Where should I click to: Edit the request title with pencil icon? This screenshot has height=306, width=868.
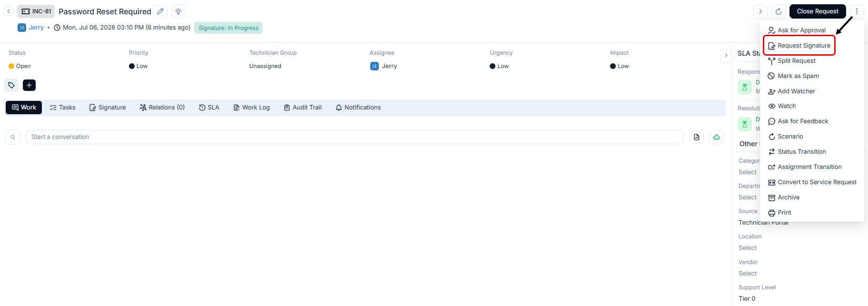pos(160,11)
